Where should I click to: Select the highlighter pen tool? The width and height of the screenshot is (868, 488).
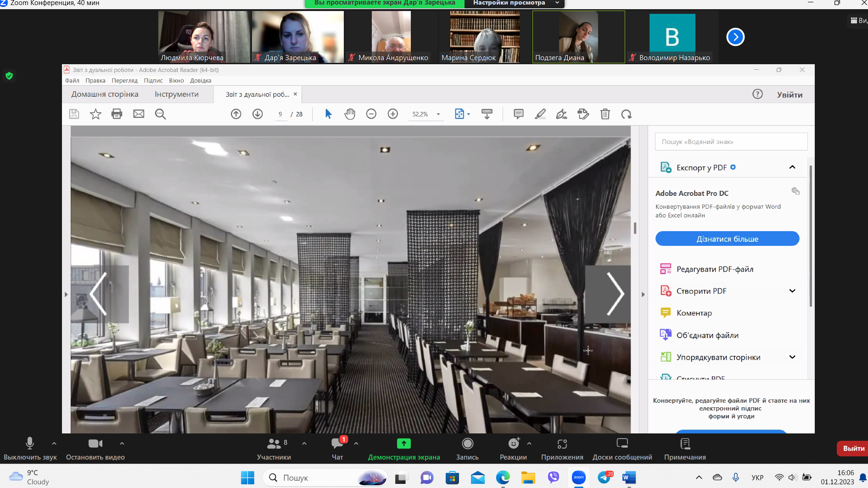[x=540, y=114]
